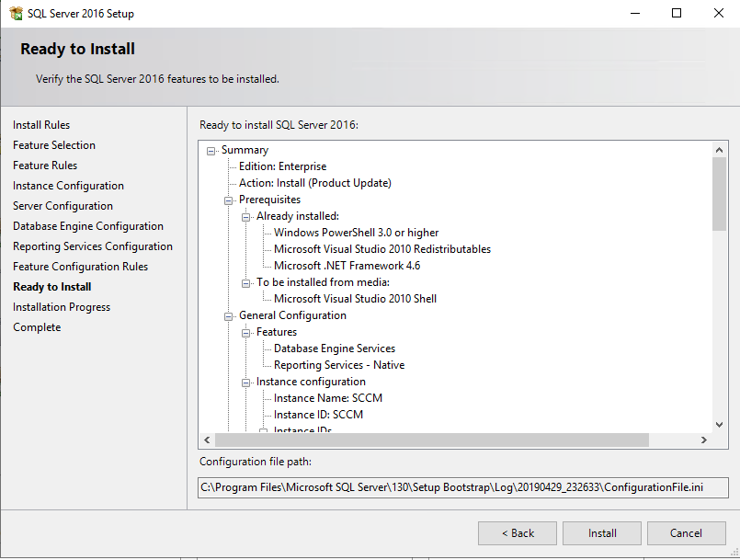Select Database Engine Configuration step

point(88,226)
